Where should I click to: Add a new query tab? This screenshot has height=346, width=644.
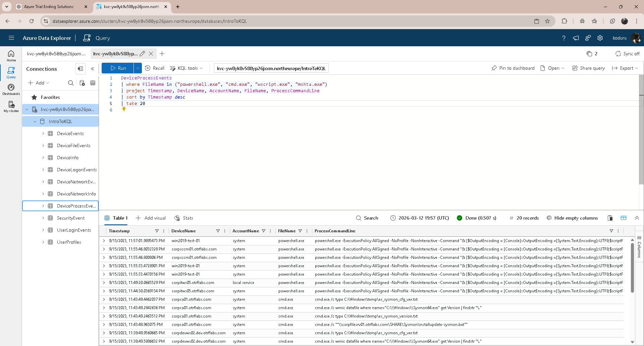tap(162, 54)
